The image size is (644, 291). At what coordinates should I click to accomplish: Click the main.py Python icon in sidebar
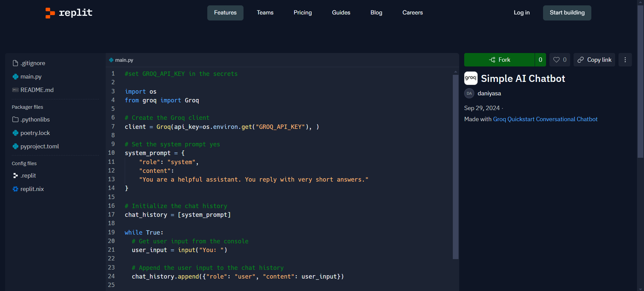pos(15,77)
